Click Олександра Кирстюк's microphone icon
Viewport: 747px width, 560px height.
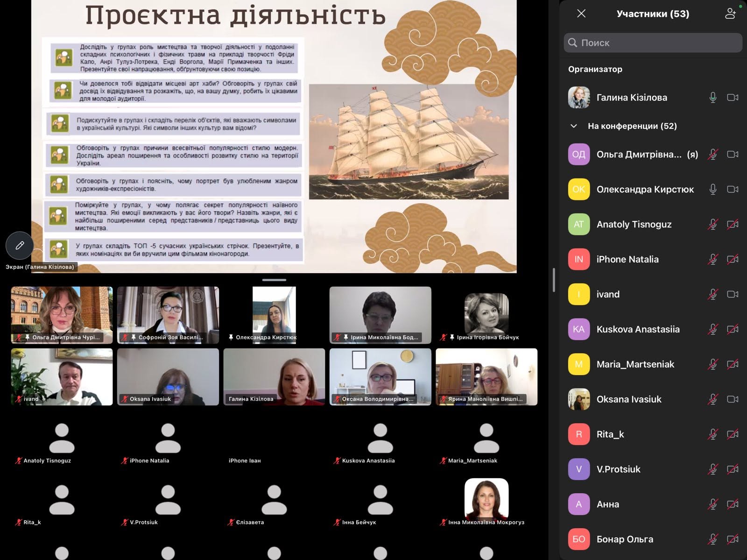(713, 189)
